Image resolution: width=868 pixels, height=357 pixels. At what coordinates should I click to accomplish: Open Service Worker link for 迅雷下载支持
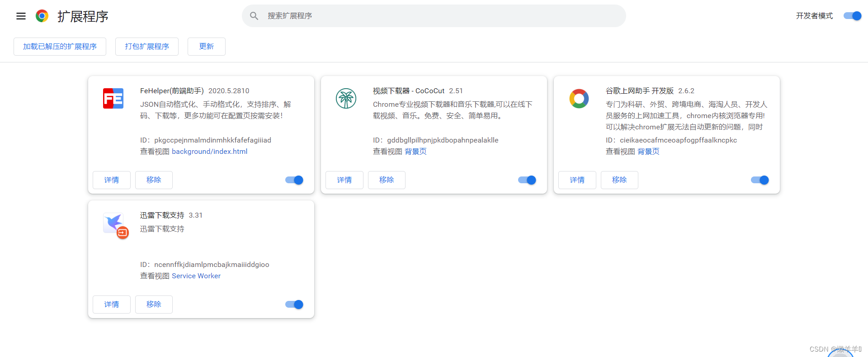pos(196,276)
